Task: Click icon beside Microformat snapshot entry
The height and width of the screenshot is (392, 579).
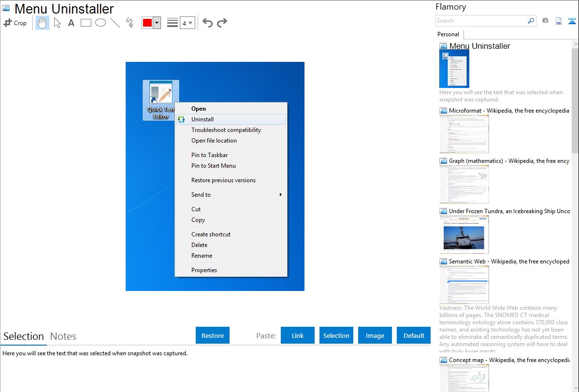Action: [443, 111]
